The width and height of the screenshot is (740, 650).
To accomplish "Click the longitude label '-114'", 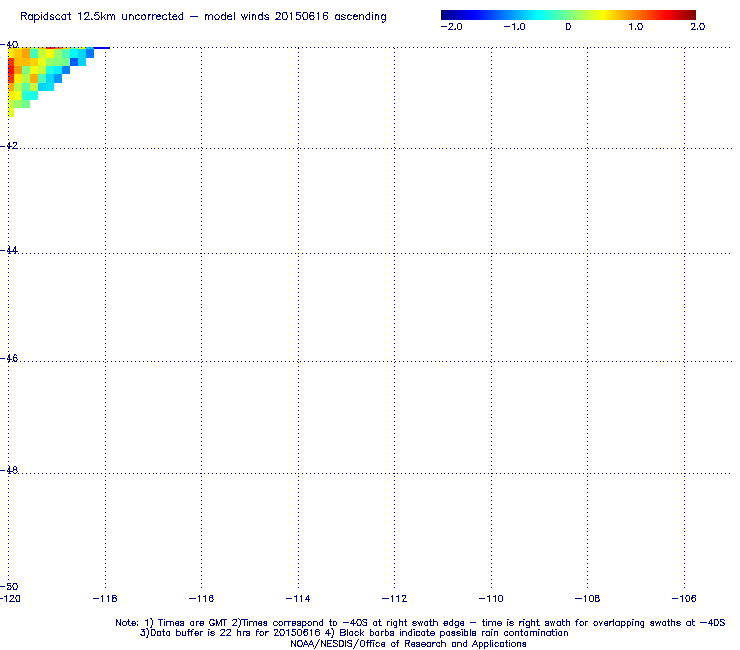I will [x=298, y=599].
